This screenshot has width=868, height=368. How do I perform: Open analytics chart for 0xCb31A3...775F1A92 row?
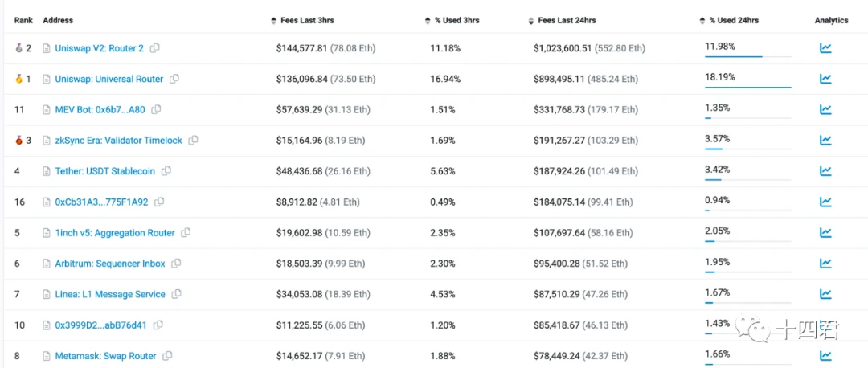coord(825,202)
